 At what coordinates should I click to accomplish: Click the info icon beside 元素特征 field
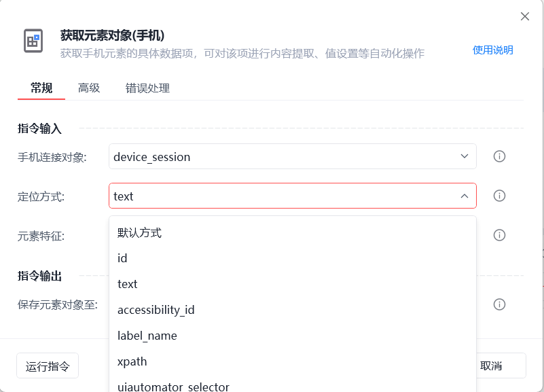pyautogui.click(x=499, y=235)
